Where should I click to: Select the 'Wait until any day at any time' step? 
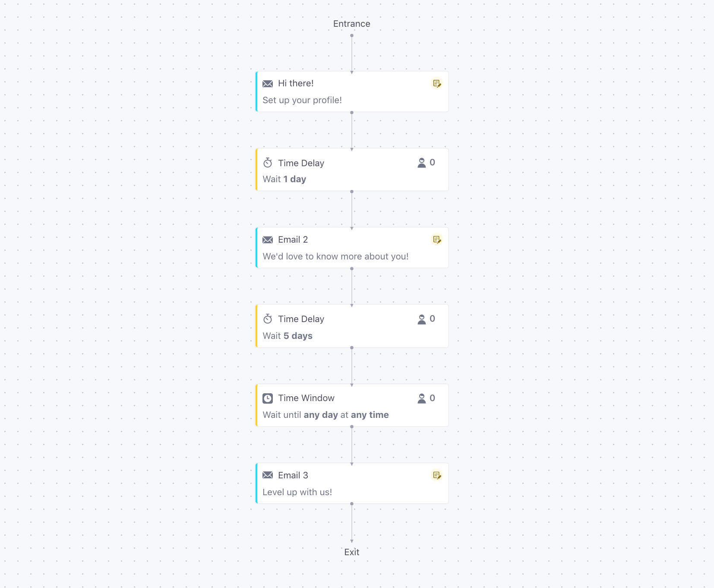click(x=352, y=405)
